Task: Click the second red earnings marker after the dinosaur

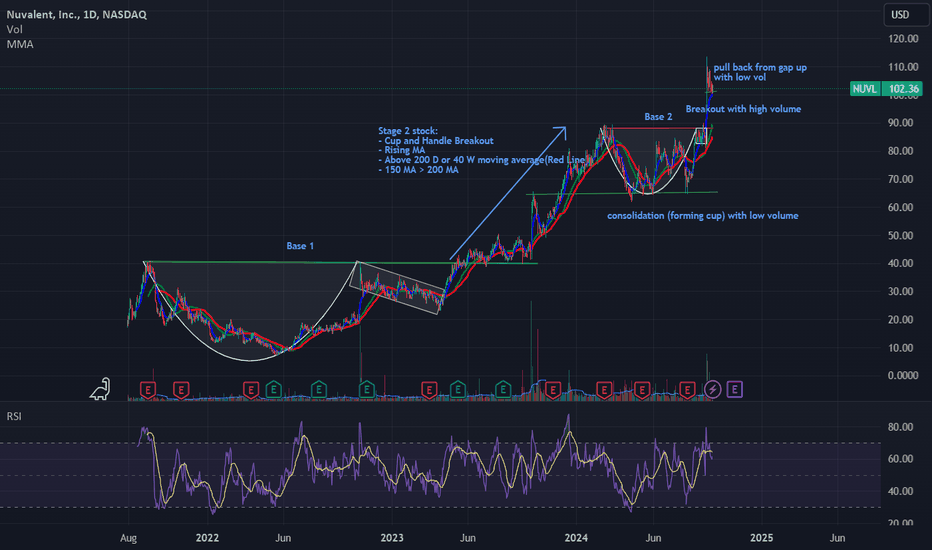Action: pyautogui.click(x=181, y=390)
